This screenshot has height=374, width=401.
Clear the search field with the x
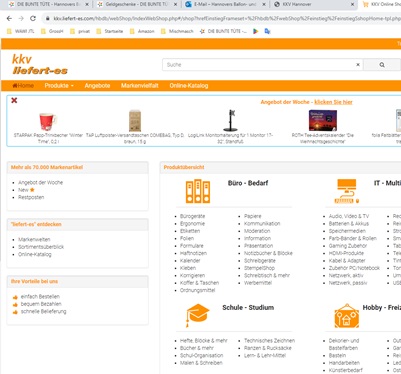tap(358, 65)
